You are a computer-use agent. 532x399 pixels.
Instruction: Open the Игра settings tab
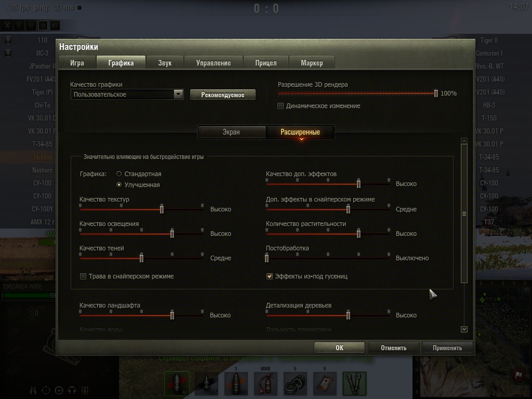click(x=77, y=63)
